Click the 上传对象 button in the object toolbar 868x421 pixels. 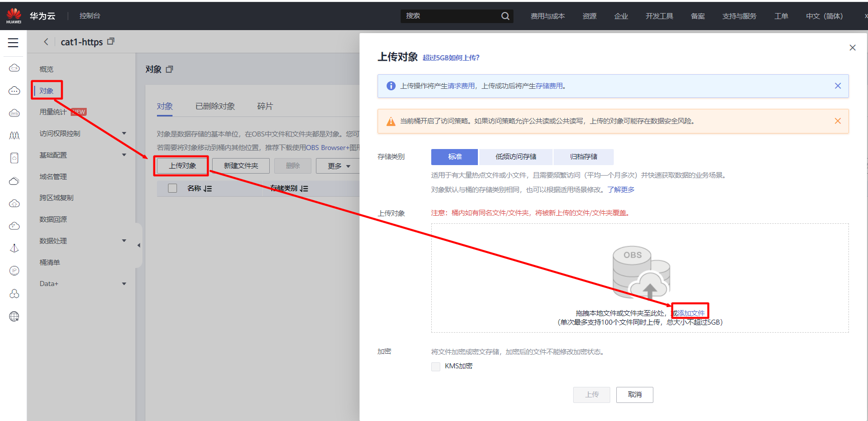(182, 166)
